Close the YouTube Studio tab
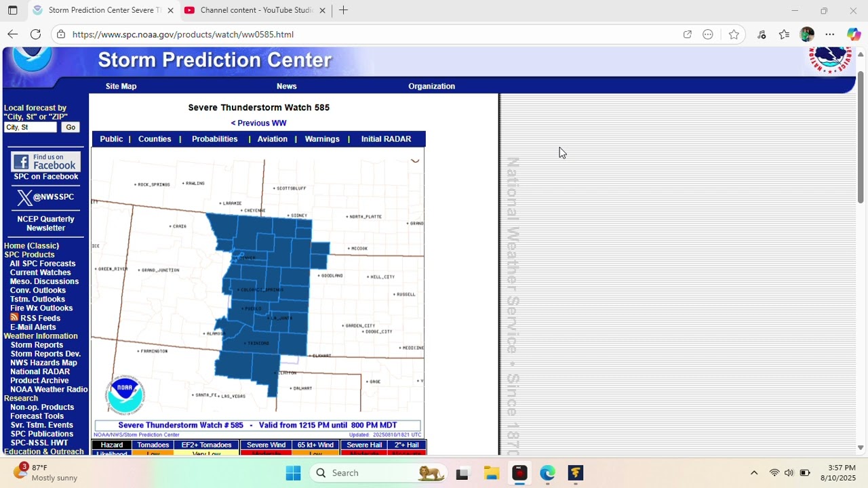The height and width of the screenshot is (488, 868). point(322,10)
